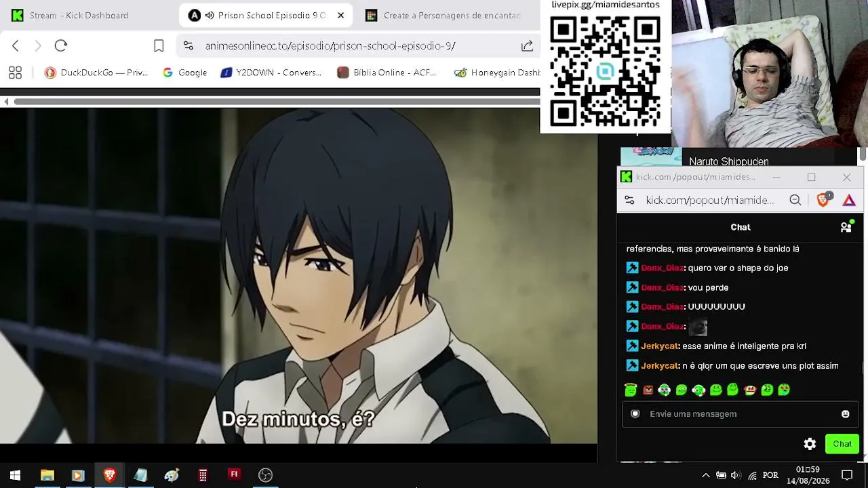Open the Bíblia Online bookmark
The image size is (868, 488).
[387, 73]
